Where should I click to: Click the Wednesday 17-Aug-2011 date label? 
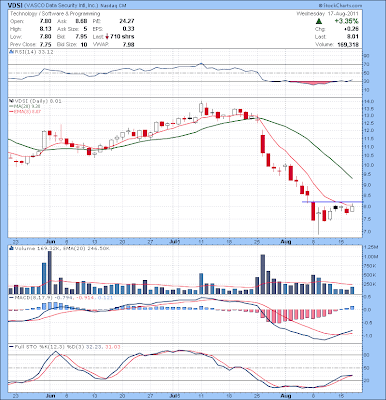[327, 14]
